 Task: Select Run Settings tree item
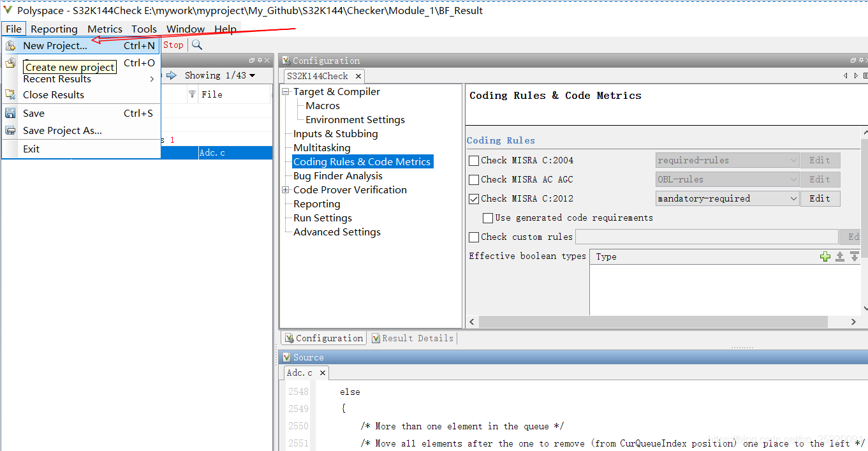pos(323,218)
